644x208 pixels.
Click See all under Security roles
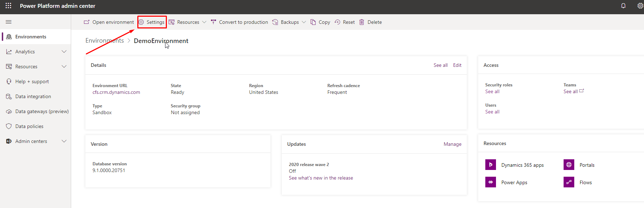point(492,91)
